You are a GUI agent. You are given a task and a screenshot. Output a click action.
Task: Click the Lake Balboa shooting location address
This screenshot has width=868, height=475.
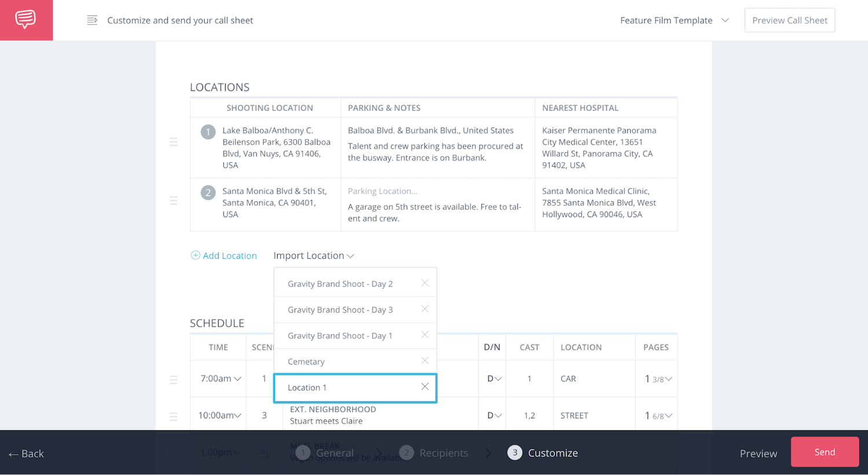[277, 148]
